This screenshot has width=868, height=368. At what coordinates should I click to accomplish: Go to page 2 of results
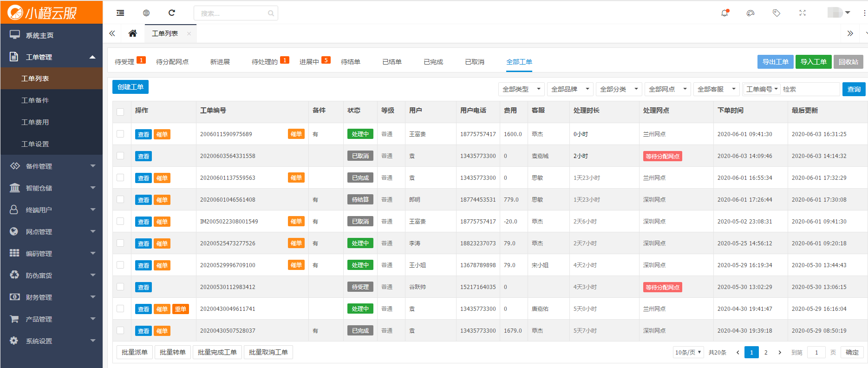click(766, 352)
